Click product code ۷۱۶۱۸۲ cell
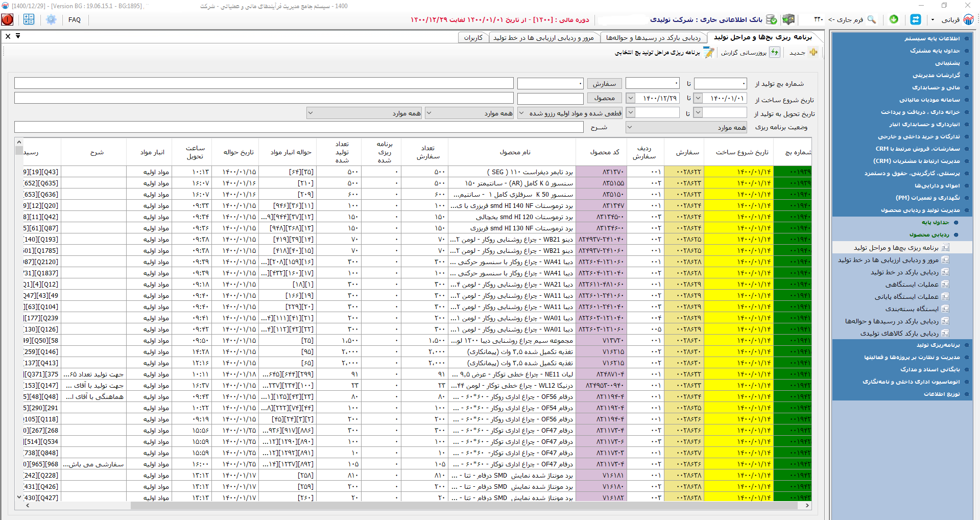 (602, 498)
